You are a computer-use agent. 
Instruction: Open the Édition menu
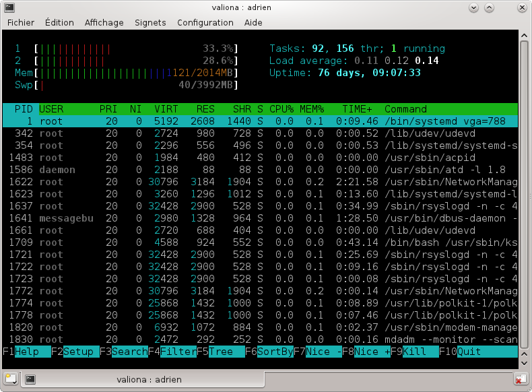[x=59, y=23]
